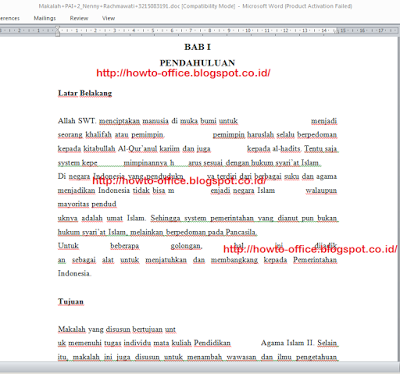Click the word "mayoritas" in the text
Viewport: 400px width, 374px height.
(73, 204)
